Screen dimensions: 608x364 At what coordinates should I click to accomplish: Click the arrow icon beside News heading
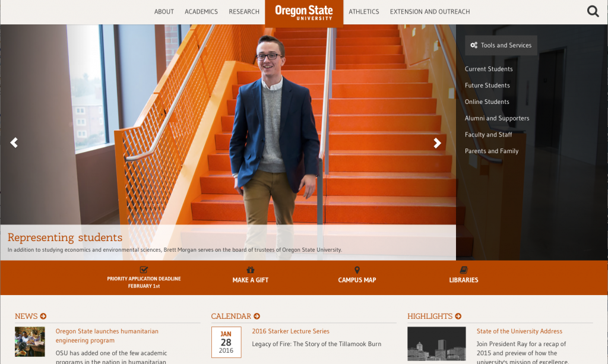tap(43, 316)
